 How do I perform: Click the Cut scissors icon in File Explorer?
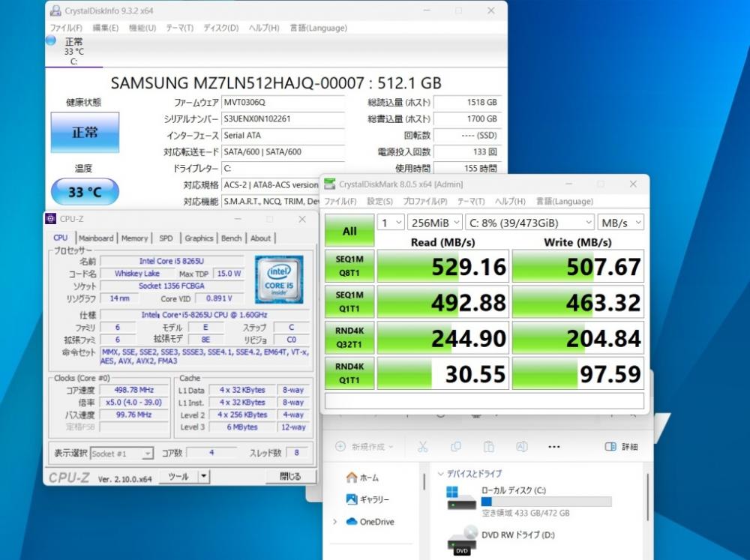point(422,447)
